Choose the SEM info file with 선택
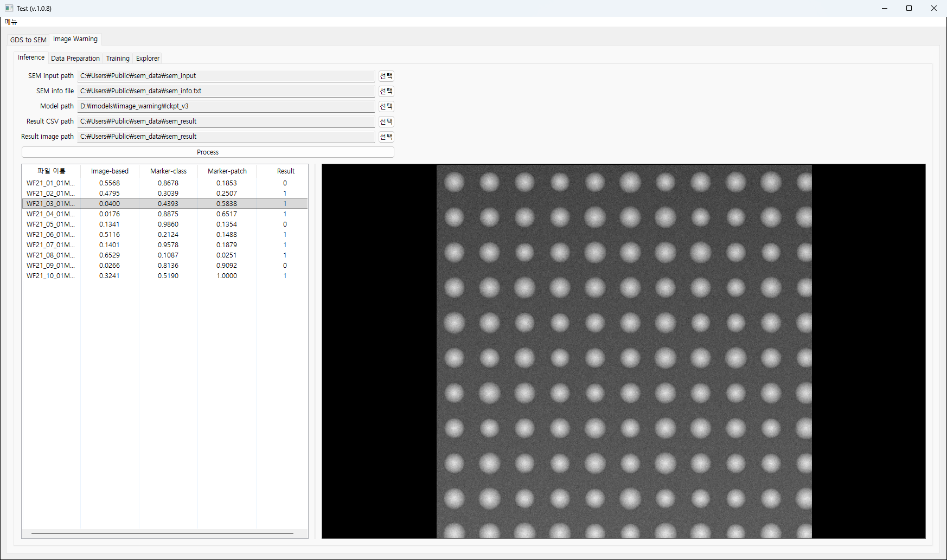 [x=386, y=91]
